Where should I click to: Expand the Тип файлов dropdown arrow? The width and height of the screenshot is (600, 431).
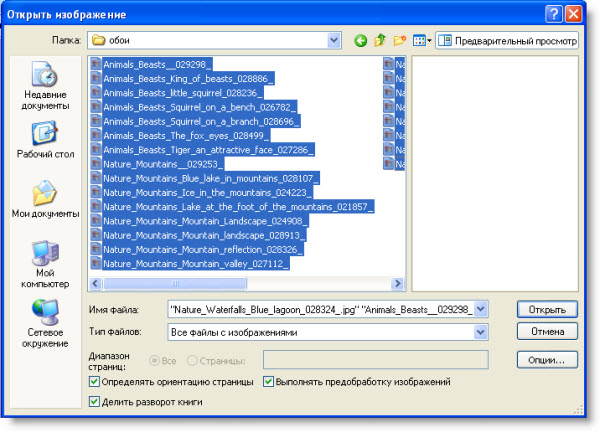point(481,332)
